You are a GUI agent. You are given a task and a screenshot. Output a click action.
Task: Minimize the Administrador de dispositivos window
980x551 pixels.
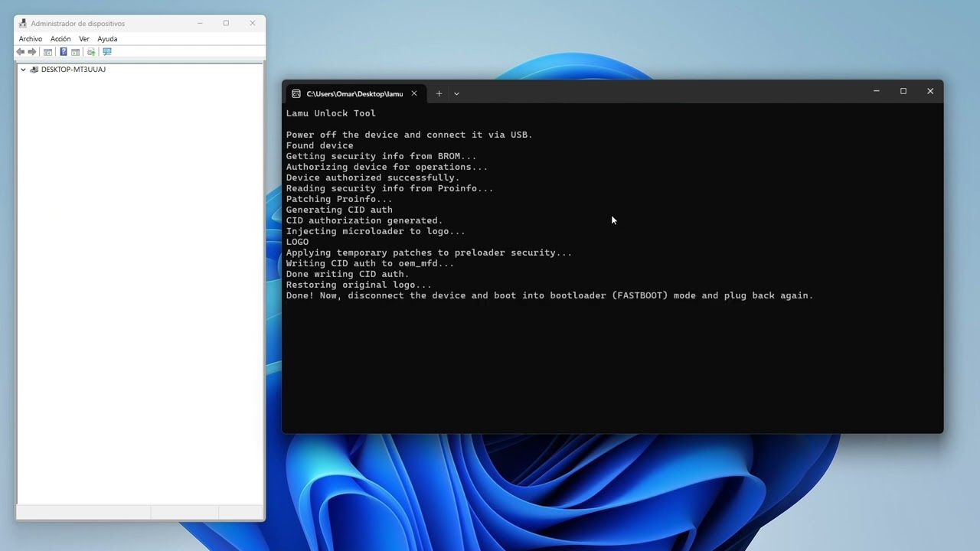200,24
